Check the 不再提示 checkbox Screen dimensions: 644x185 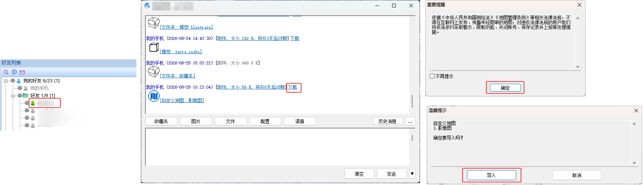432,76
